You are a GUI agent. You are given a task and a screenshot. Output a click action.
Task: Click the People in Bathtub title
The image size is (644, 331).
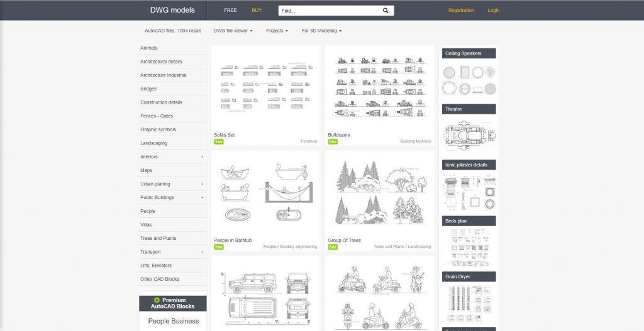[233, 241]
